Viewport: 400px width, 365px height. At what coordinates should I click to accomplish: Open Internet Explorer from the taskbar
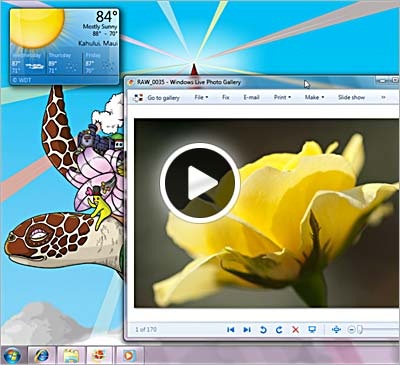click(x=41, y=355)
